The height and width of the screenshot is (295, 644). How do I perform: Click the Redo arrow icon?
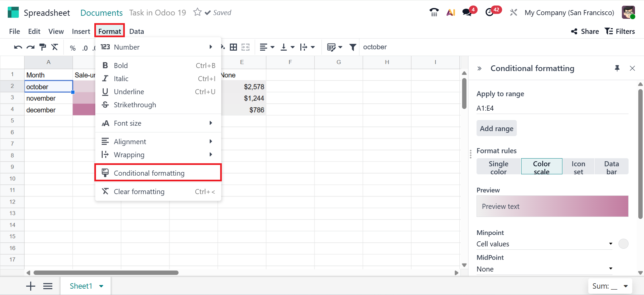[x=31, y=47]
